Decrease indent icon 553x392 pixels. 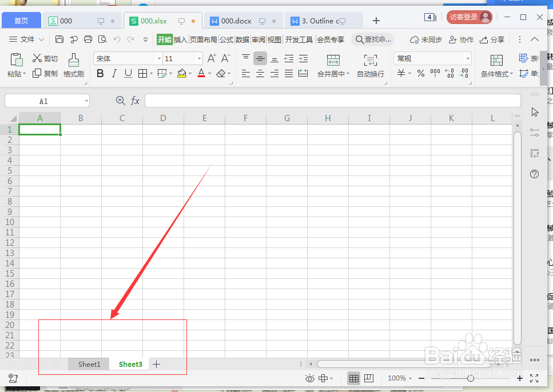point(289,58)
